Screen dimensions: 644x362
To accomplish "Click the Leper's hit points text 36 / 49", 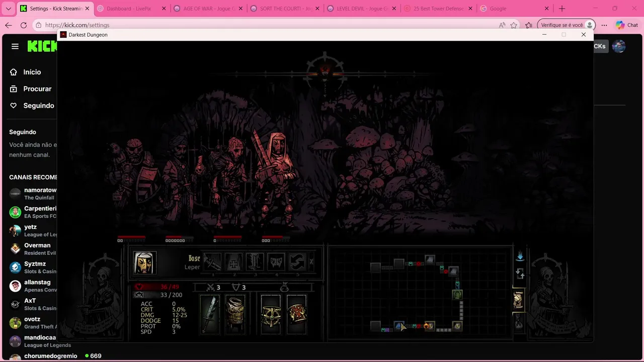I will click(x=170, y=287).
